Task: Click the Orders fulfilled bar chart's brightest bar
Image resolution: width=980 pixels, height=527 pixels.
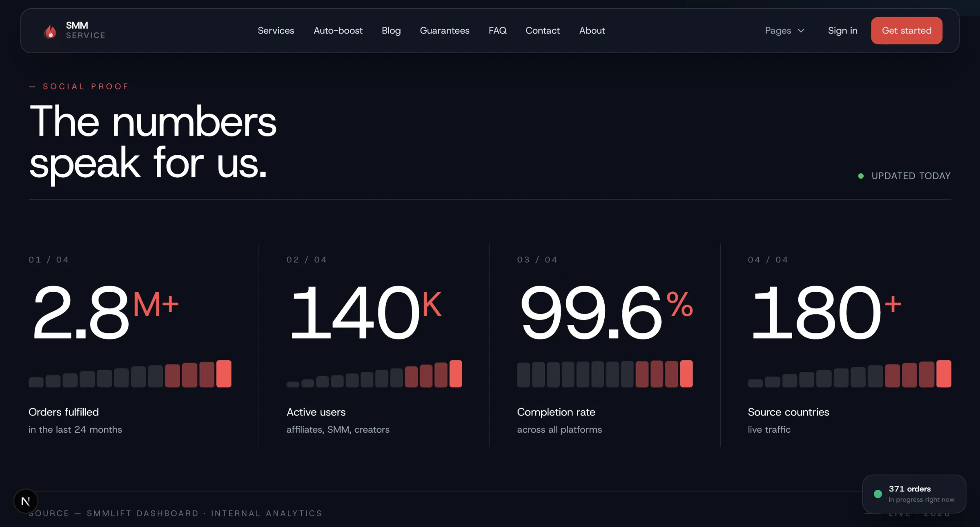Action: (224, 373)
